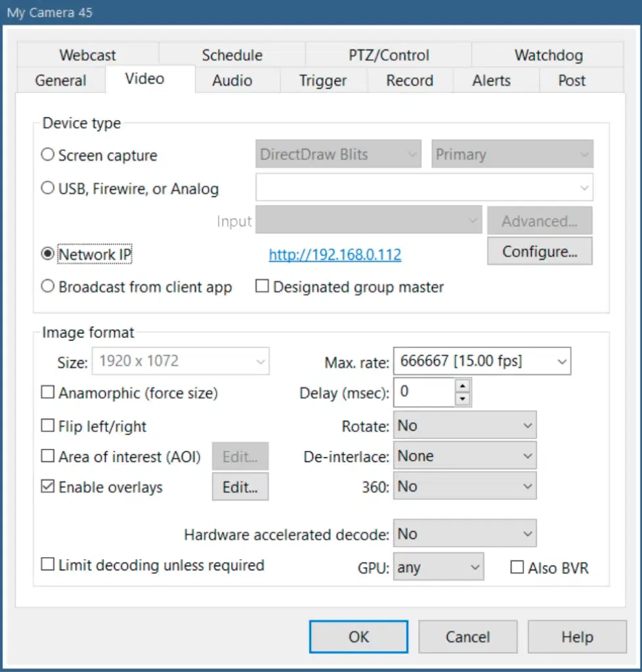Check Limit decoding unless required
Viewport: 642px width, 672px height.
(47, 565)
